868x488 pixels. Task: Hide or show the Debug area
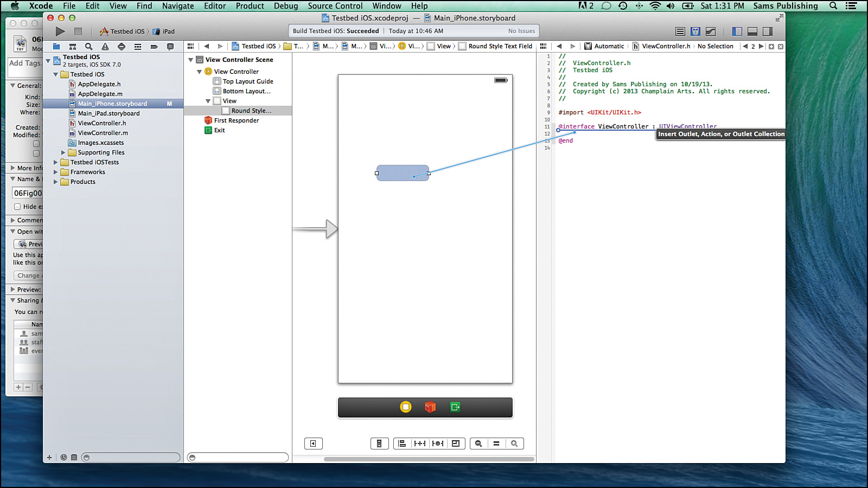click(x=752, y=31)
